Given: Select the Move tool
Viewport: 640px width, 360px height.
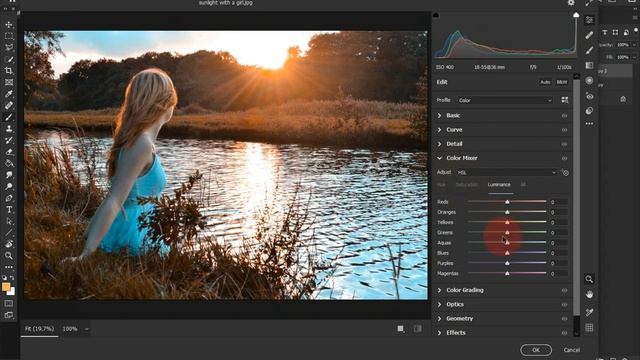Looking at the screenshot, I should coord(9,24).
